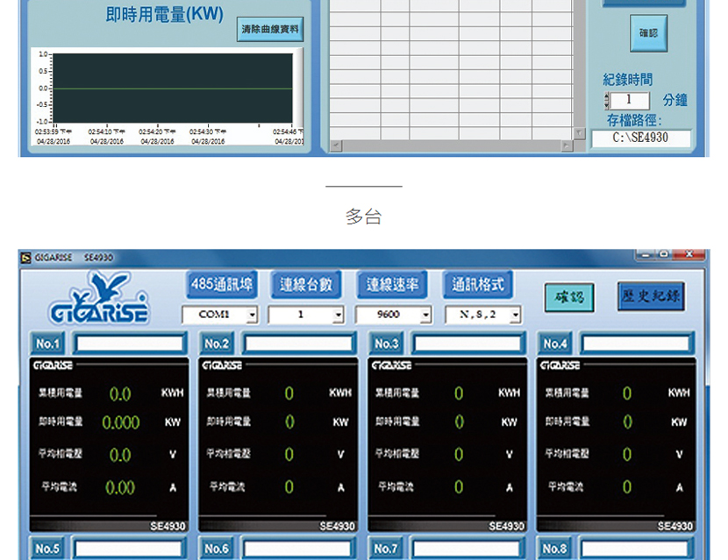Open the baud rate dropdown showing 9600
Image resolution: width=728 pixels, height=560 pixels.
click(x=425, y=315)
